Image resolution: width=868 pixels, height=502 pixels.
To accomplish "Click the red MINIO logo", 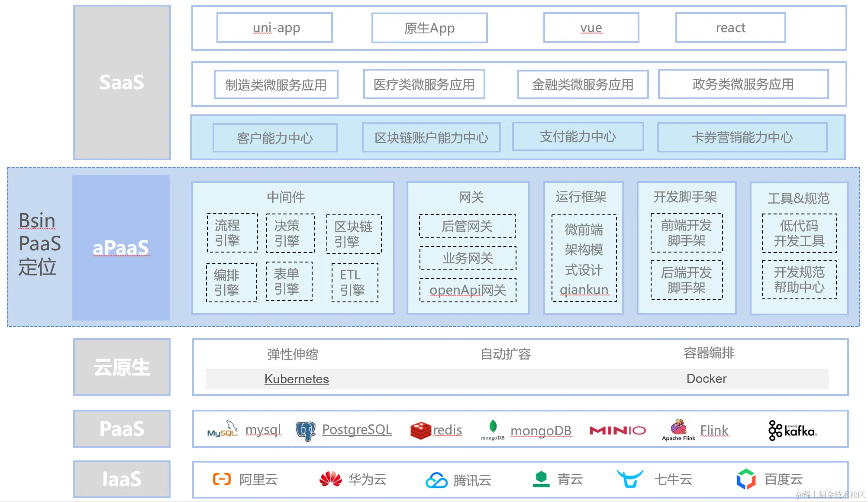I will pos(617,430).
